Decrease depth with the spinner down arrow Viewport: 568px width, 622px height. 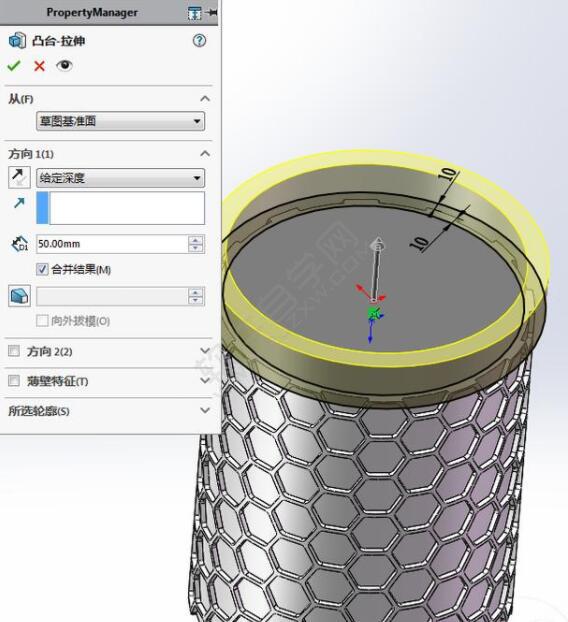(x=195, y=248)
